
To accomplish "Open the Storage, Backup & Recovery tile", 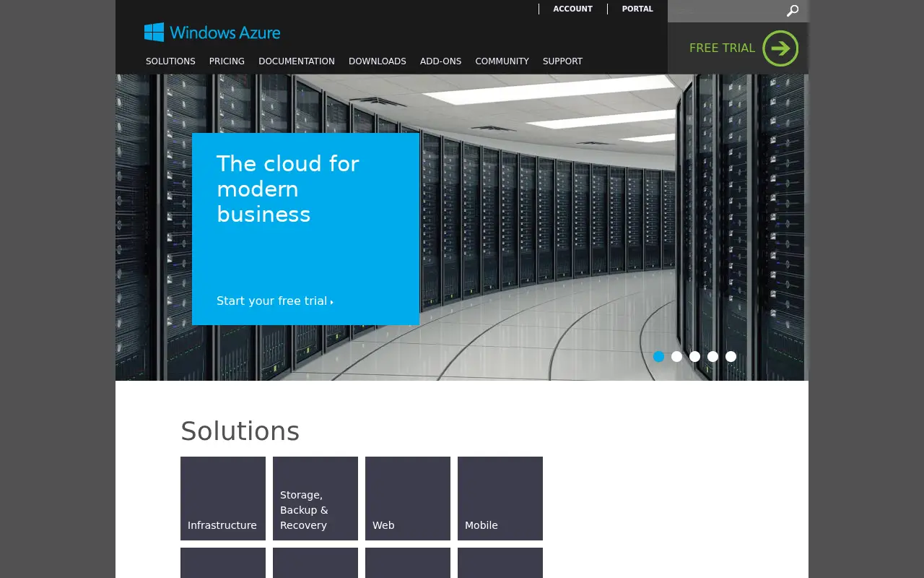I will [315, 499].
